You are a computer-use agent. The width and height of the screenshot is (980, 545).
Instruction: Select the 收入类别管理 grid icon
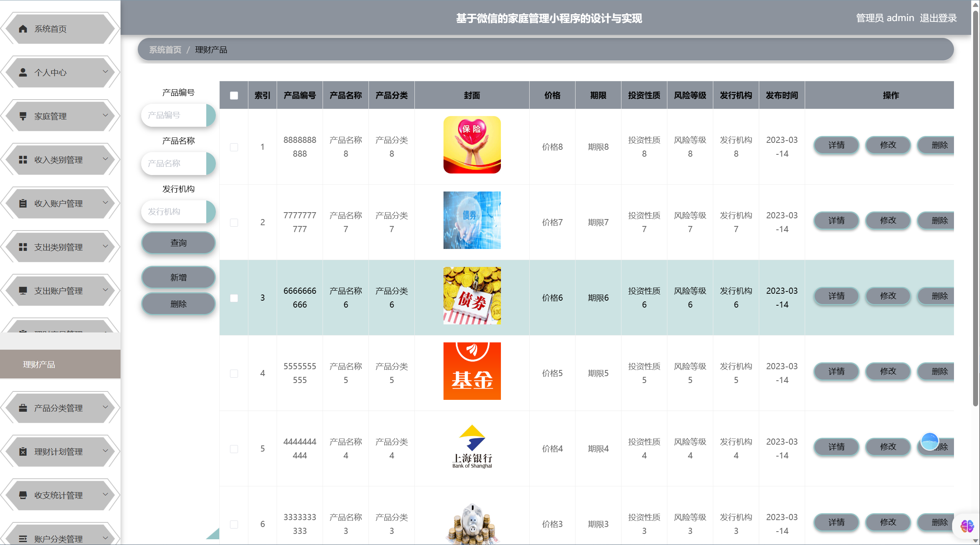pos(22,159)
